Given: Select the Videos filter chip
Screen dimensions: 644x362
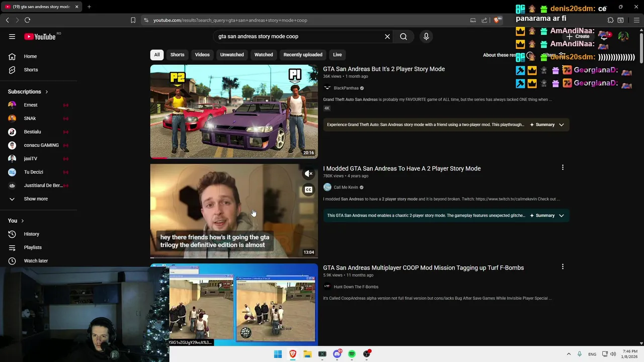Looking at the screenshot, I should [202, 55].
